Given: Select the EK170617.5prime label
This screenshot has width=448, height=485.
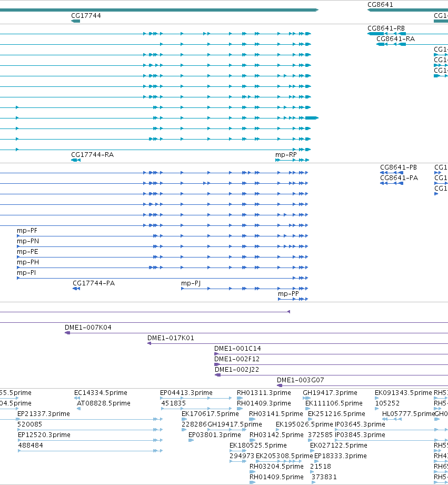Looking at the screenshot, I should pos(210,414).
